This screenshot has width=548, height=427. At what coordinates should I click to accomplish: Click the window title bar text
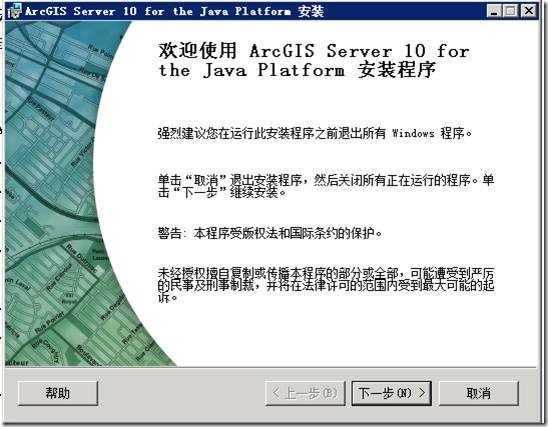[x=174, y=11]
